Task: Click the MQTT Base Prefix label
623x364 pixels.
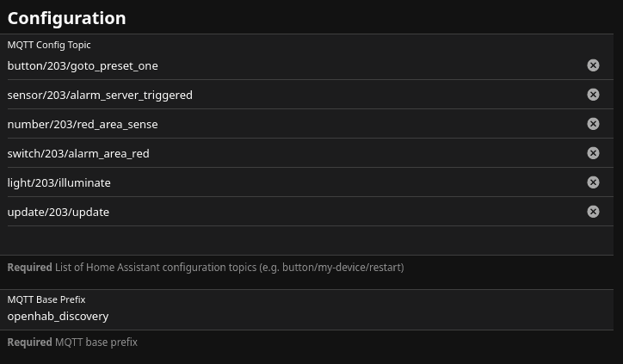Action: pyautogui.click(x=46, y=299)
